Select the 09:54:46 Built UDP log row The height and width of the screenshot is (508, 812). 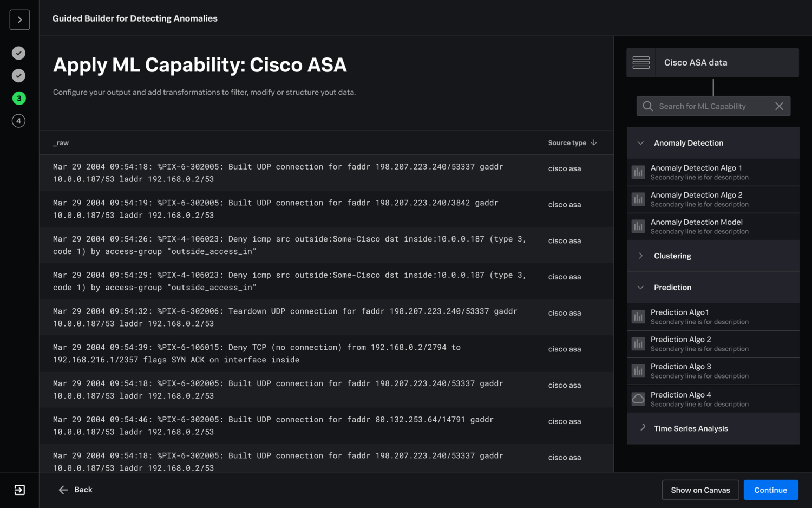point(326,426)
